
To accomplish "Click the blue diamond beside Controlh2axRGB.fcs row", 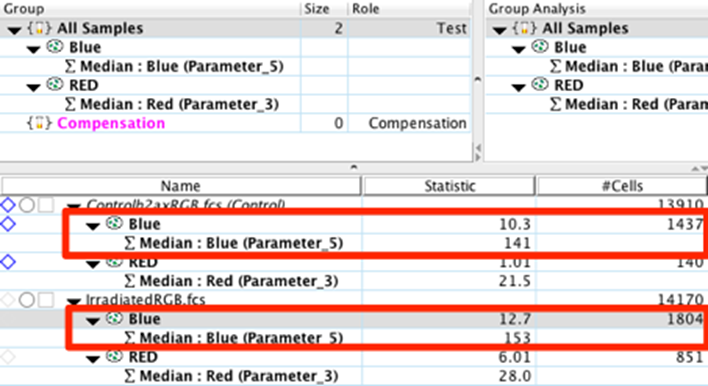I will click(8, 205).
